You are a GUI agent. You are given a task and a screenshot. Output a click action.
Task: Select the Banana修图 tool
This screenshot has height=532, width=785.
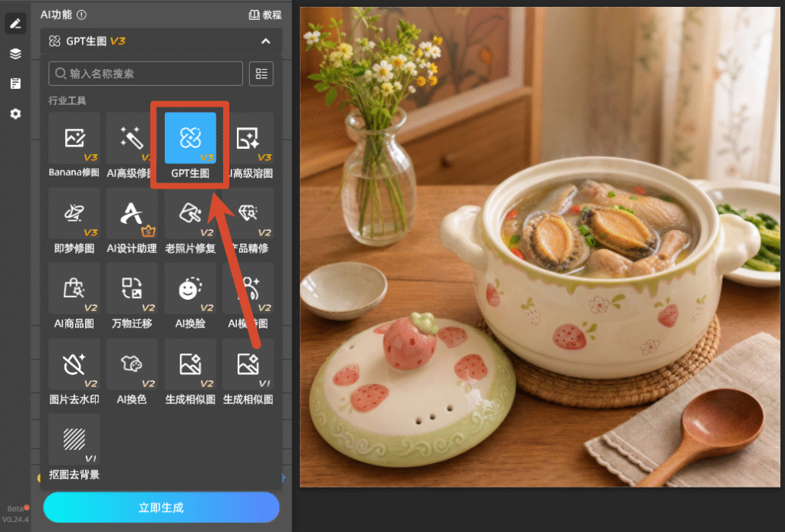(74, 145)
